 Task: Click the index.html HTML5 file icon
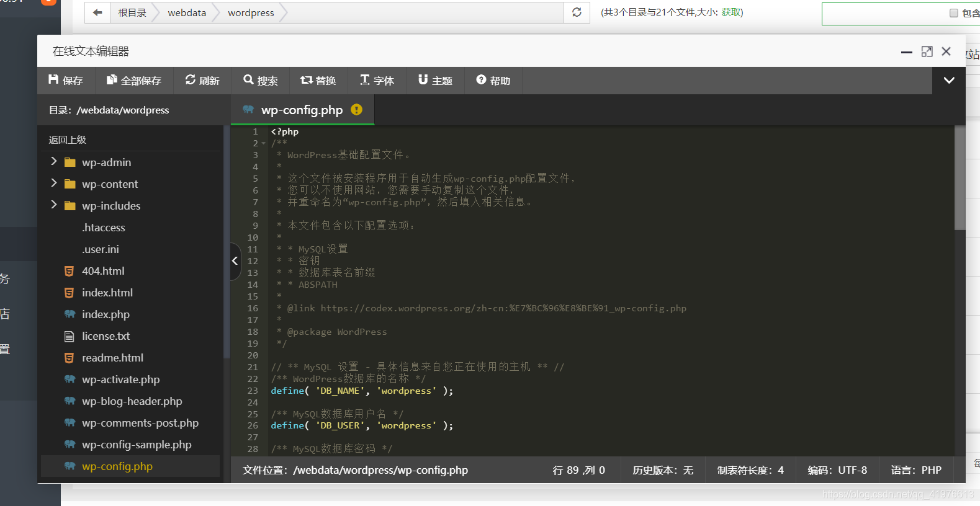click(70, 293)
